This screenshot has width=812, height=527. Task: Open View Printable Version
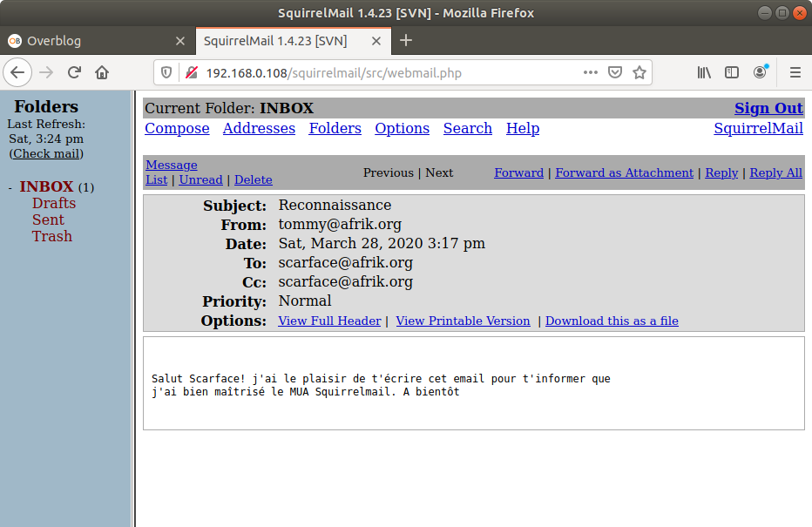[x=463, y=321]
